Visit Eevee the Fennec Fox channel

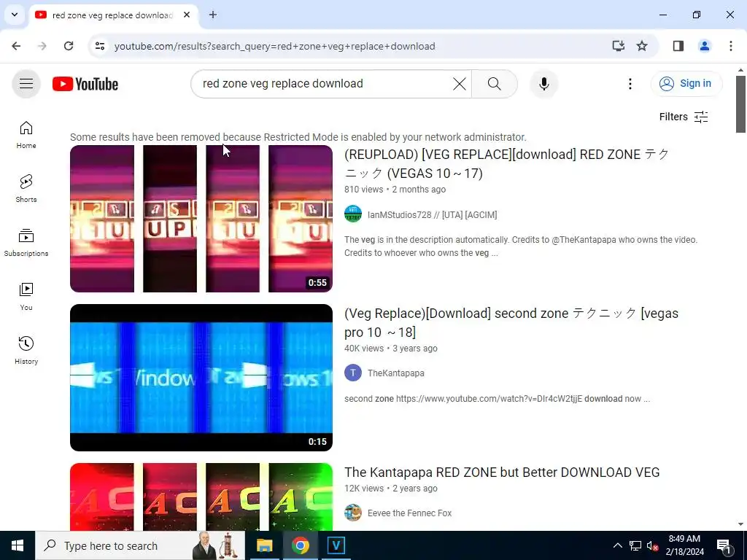tap(410, 513)
